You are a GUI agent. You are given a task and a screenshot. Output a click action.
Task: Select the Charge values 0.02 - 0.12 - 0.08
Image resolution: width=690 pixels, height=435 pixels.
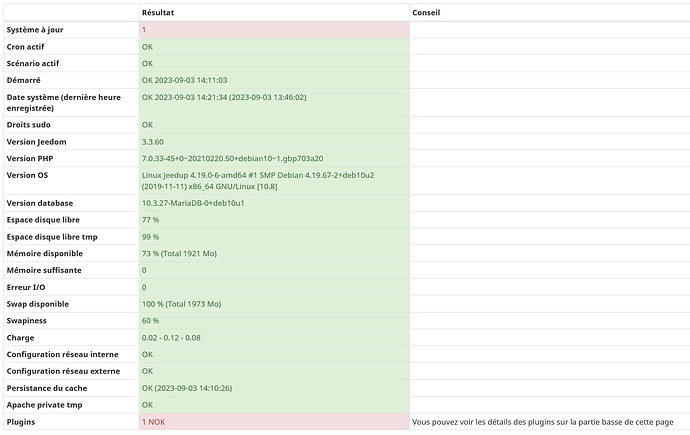(x=171, y=337)
